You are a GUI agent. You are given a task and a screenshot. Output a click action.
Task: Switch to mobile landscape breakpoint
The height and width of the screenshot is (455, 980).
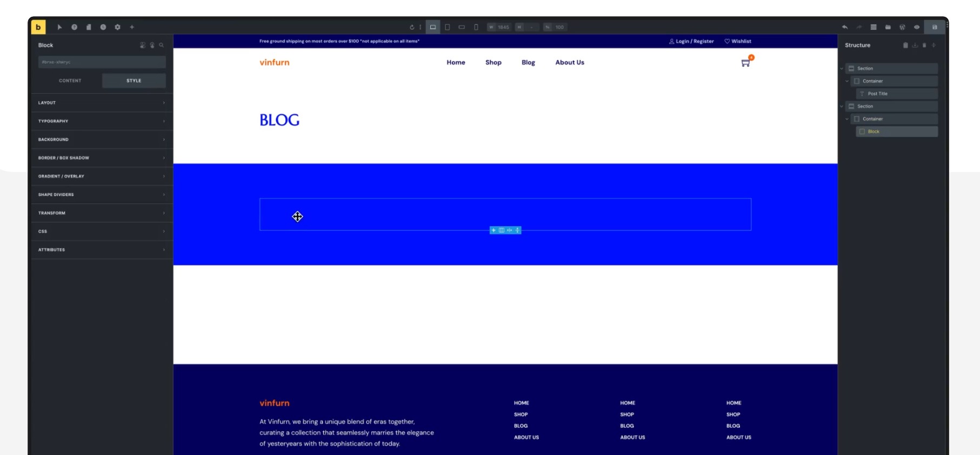pyautogui.click(x=462, y=27)
